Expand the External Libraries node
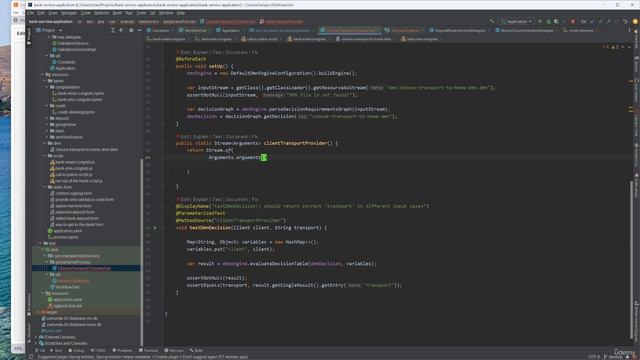The height and width of the screenshot is (360, 640). click(36, 337)
